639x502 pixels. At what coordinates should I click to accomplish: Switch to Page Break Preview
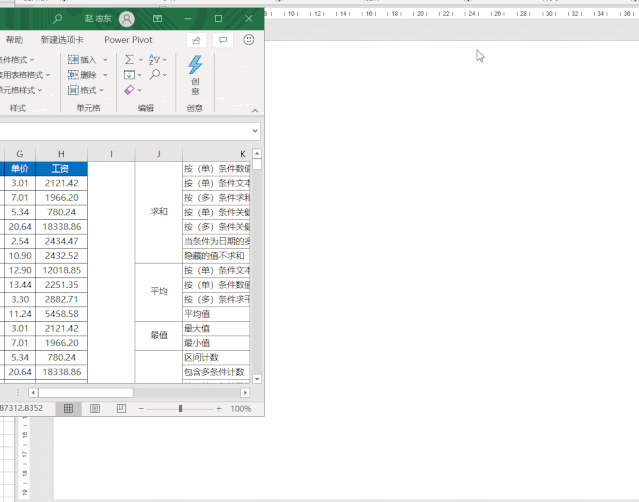tap(121, 409)
